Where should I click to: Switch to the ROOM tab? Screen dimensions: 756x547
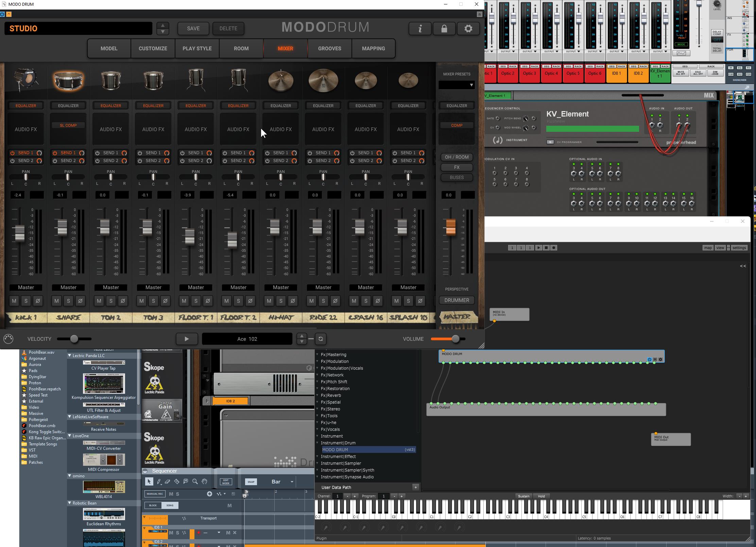[x=241, y=49]
